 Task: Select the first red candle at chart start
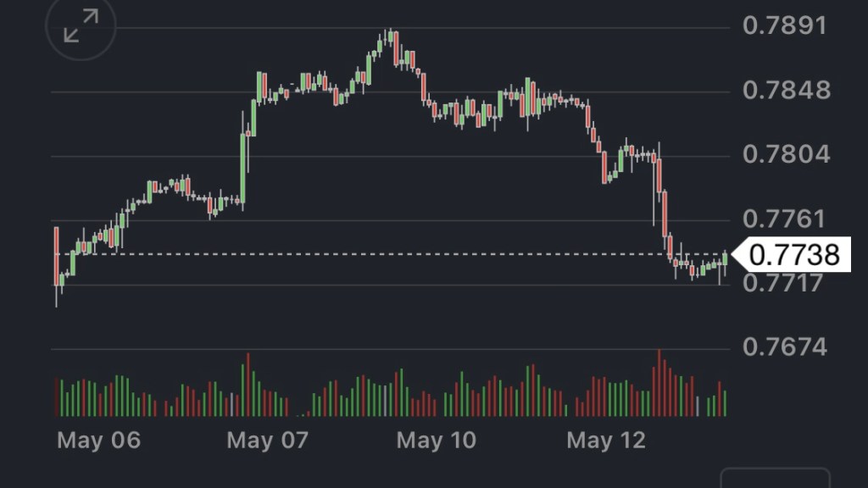pyautogui.click(x=57, y=256)
